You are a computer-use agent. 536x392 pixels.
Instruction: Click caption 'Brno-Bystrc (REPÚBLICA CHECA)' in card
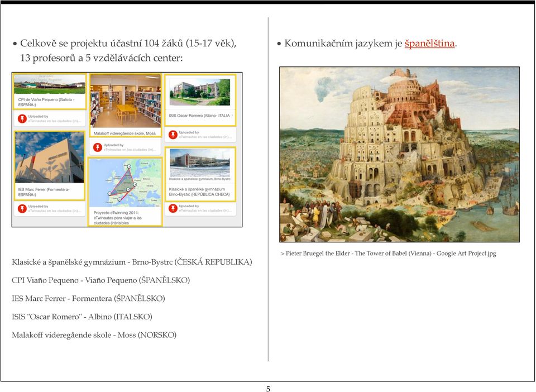coord(199,194)
